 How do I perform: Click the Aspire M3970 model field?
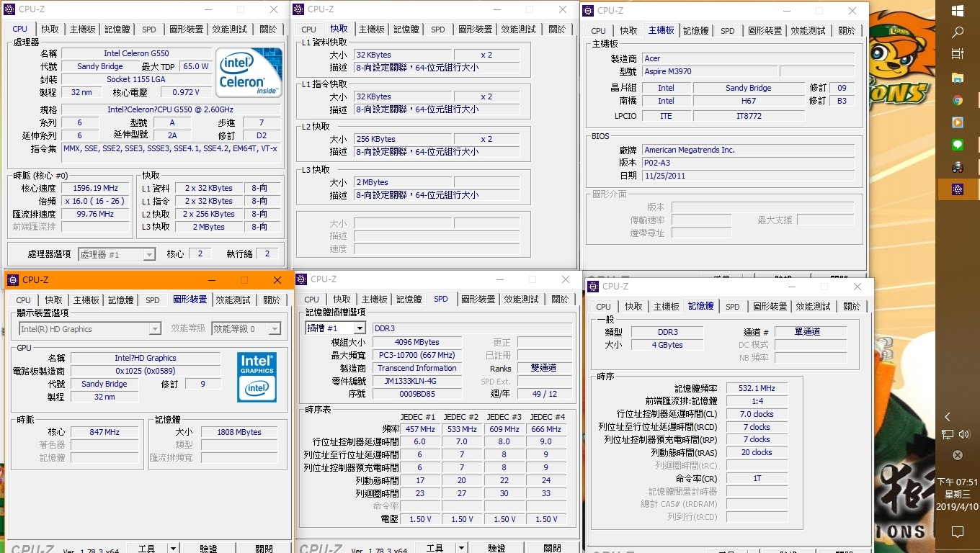[709, 71]
